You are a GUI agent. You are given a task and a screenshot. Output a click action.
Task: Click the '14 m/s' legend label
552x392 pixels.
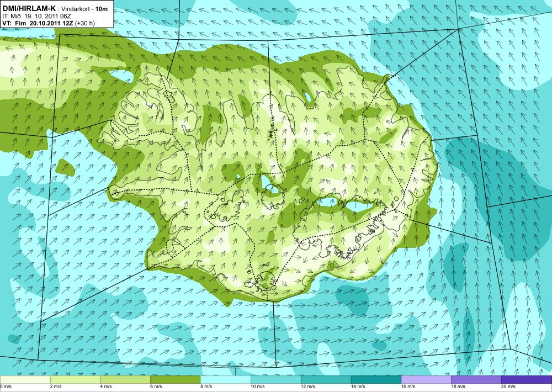coord(358,386)
